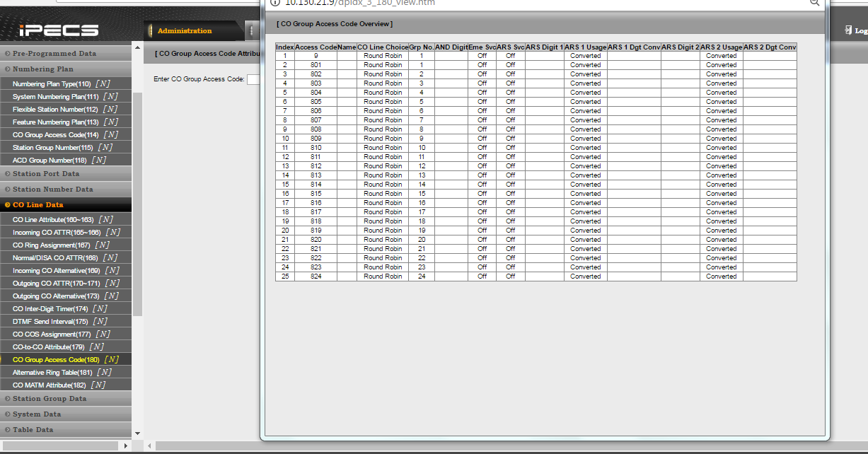Click the site info icon beside the URL
This screenshot has width=868, height=454.
275,2
